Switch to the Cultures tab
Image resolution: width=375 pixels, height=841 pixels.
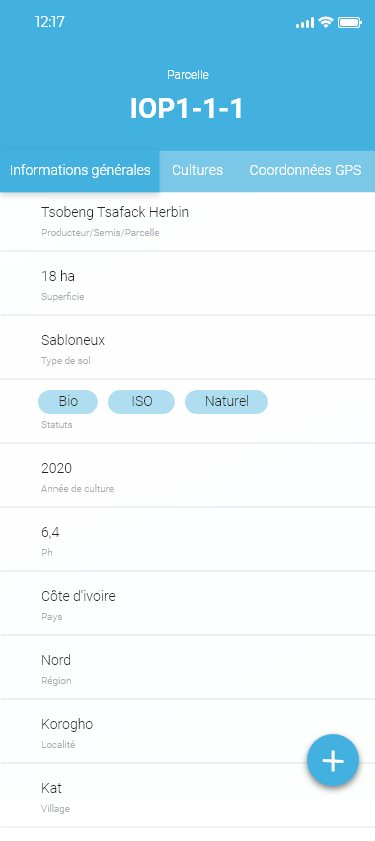(x=197, y=171)
